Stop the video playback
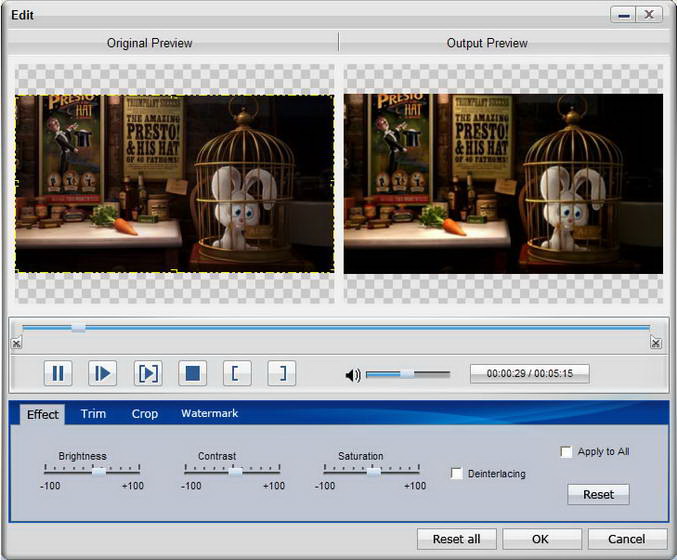677x560 pixels. (x=192, y=374)
